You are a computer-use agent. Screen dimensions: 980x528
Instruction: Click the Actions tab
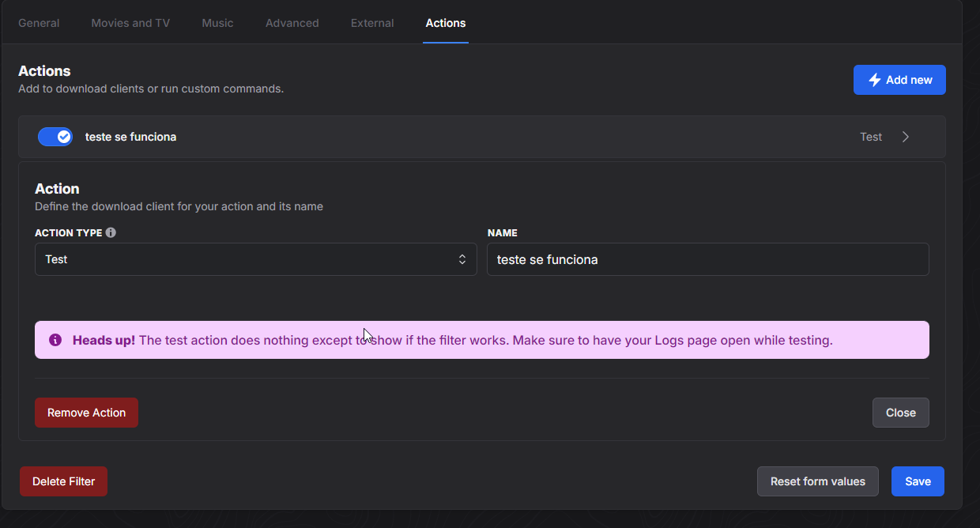pos(445,23)
